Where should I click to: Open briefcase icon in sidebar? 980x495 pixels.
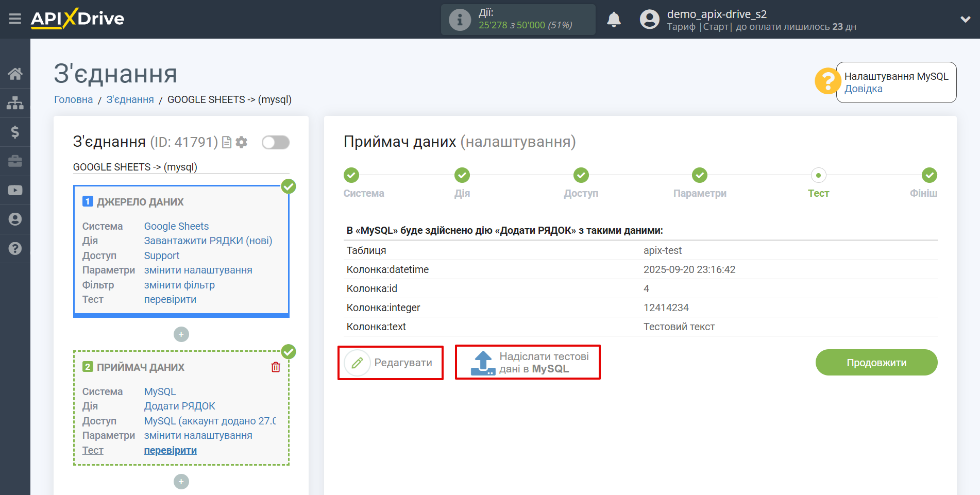click(15, 161)
